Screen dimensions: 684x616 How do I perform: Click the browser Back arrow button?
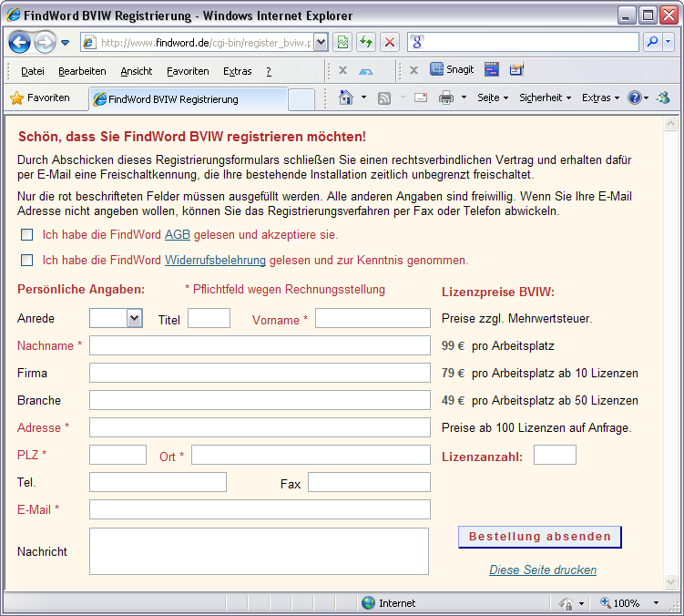click(20, 42)
